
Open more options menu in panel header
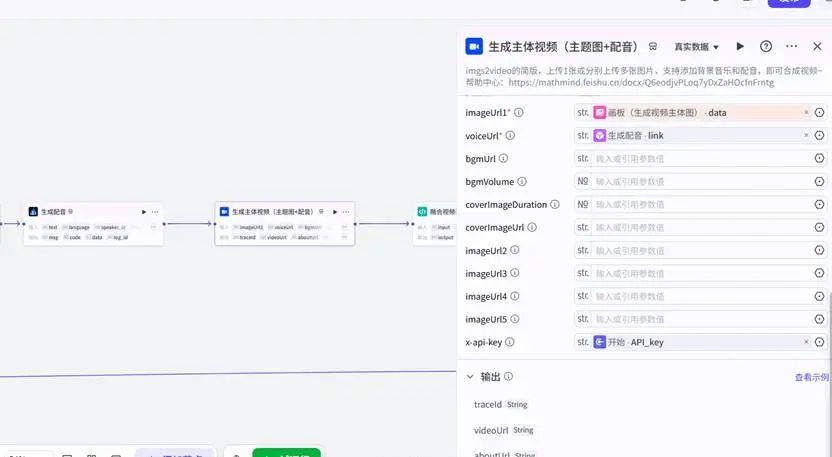pos(791,46)
